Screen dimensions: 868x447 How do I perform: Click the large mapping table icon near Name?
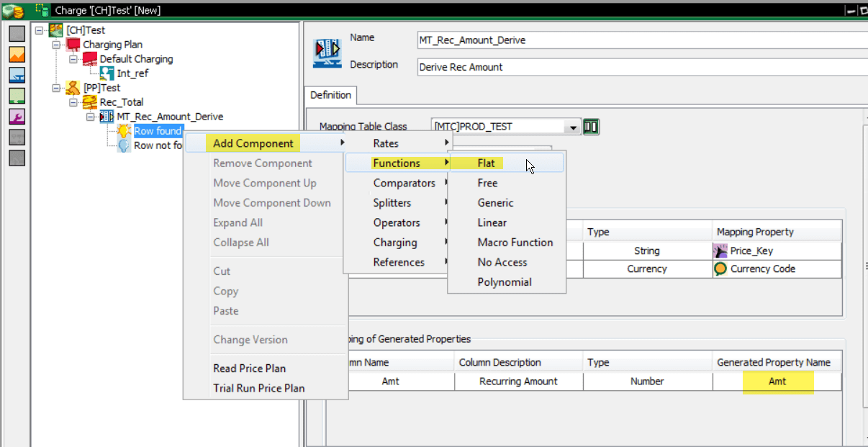tap(327, 53)
